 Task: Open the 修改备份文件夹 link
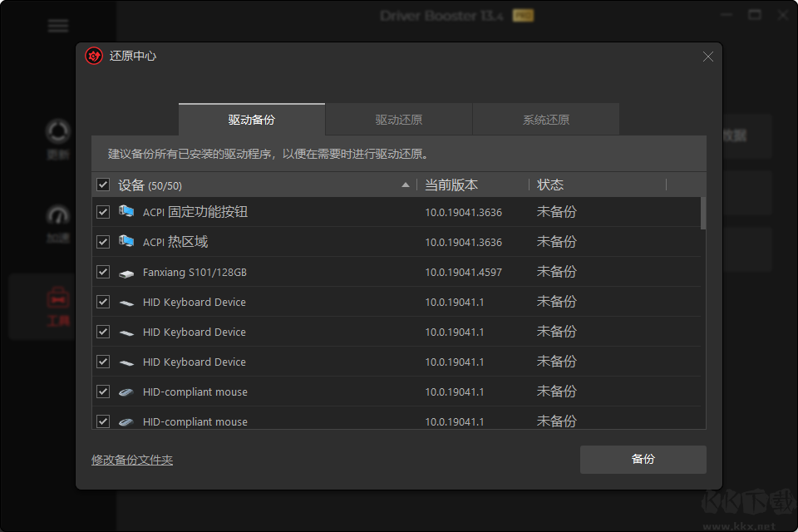(x=132, y=460)
